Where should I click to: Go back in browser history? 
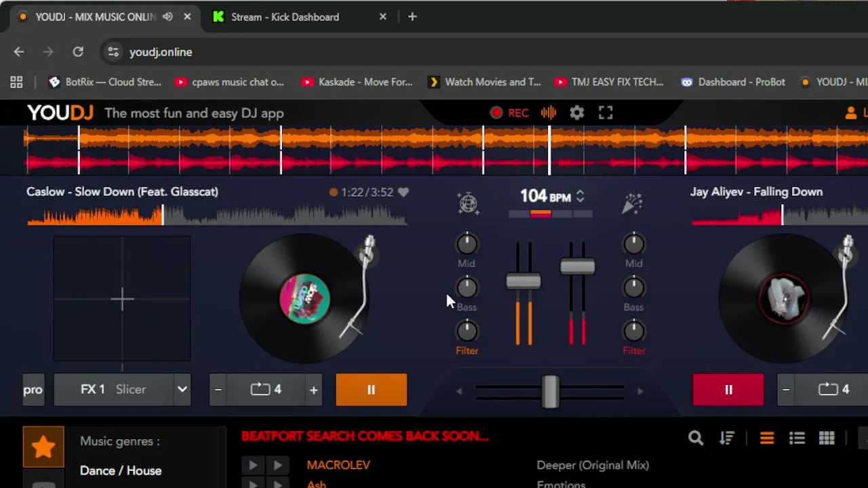tap(19, 52)
